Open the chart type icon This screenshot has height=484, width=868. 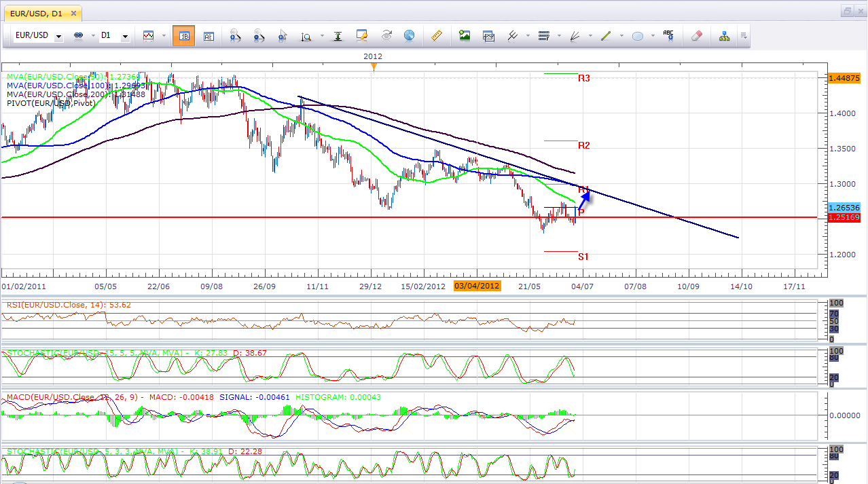(148, 35)
